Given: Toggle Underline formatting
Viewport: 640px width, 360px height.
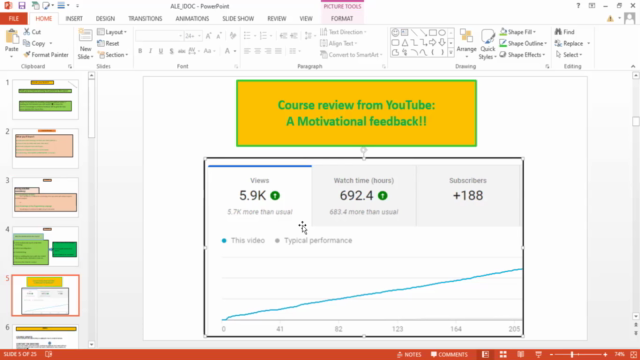Looking at the screenshot, I should [x=161, y=51].
